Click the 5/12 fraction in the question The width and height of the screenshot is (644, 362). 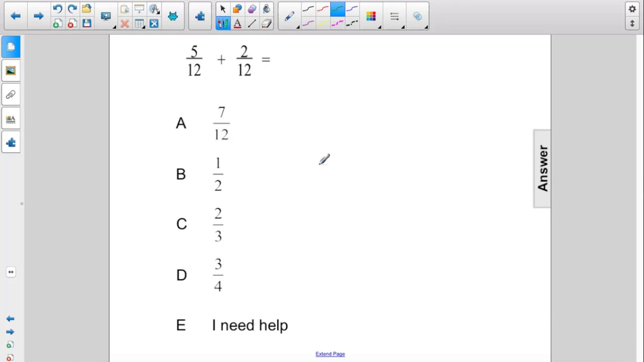coord(194,60)
